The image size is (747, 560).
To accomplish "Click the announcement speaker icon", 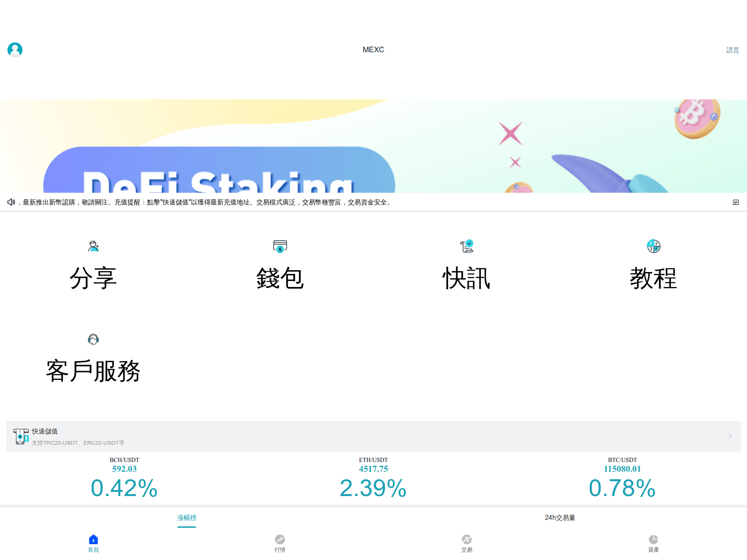I will pyautogui.click(x=11, y=203).
